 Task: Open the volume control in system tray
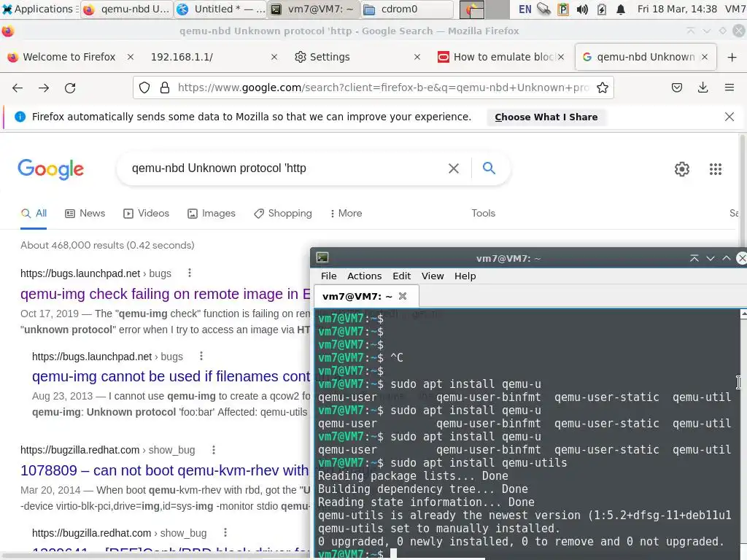(582, 9)
